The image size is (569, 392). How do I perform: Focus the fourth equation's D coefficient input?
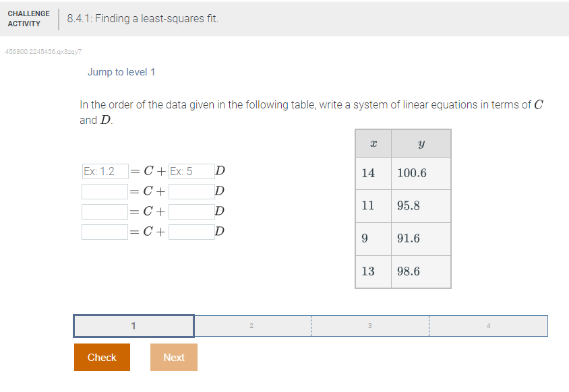191,232
